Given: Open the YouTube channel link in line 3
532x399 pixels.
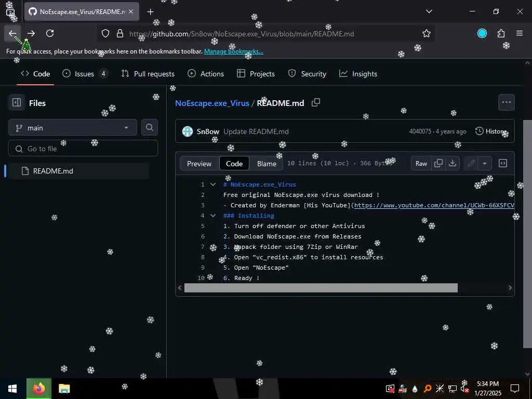Looking at the screenshot, I should tap(434, 205).
